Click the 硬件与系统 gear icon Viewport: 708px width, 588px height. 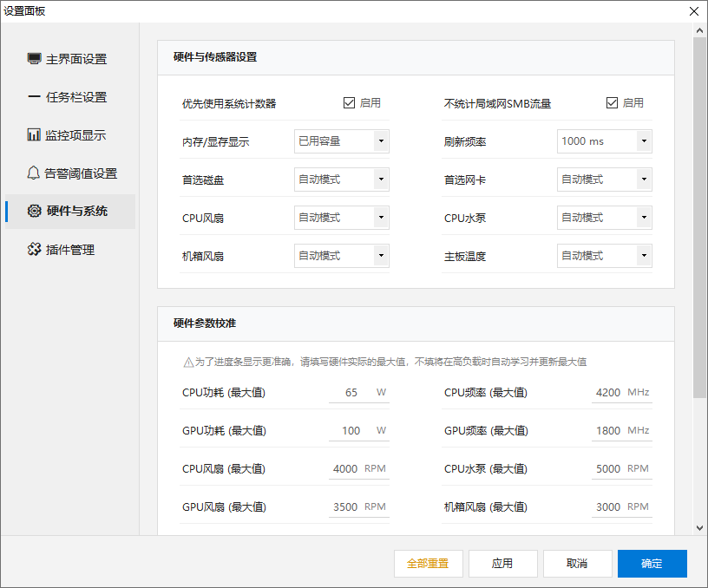click(33, 211)
